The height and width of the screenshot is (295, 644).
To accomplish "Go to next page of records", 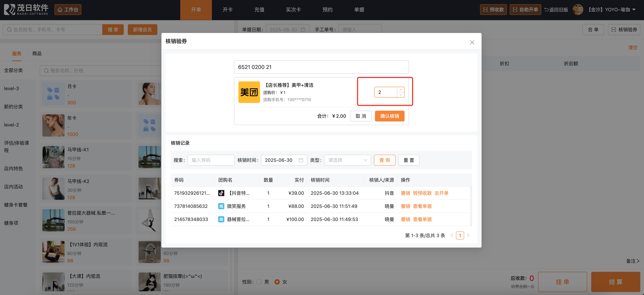I will click(468, 235).
